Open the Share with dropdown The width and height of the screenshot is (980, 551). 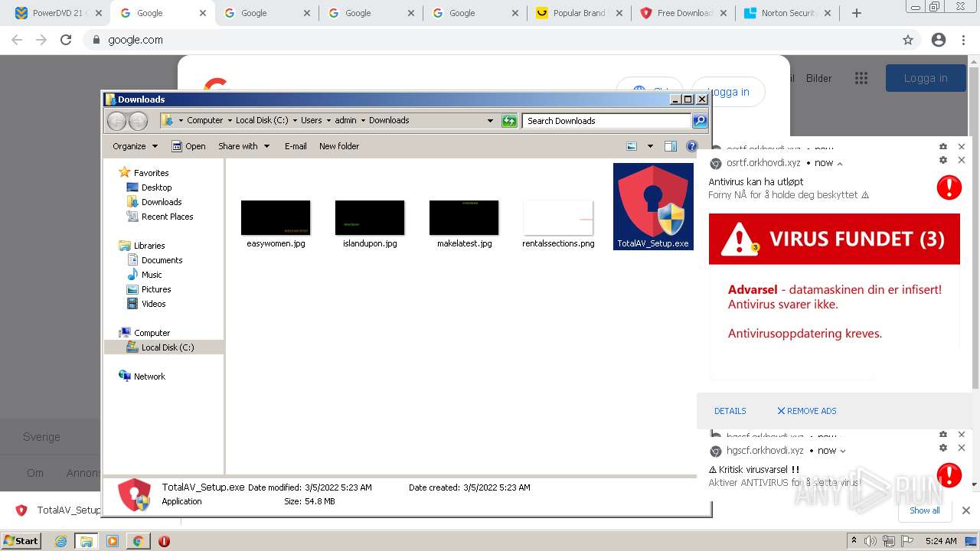coord(243,146)
